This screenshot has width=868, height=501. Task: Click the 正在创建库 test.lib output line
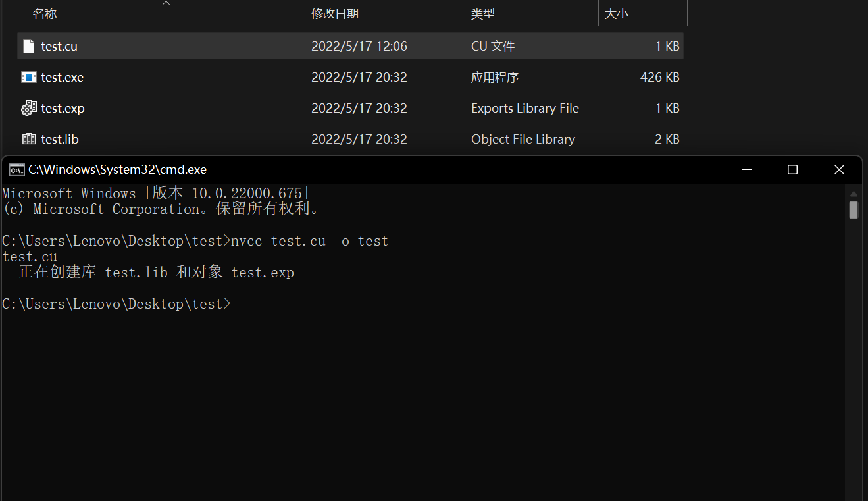157,273
